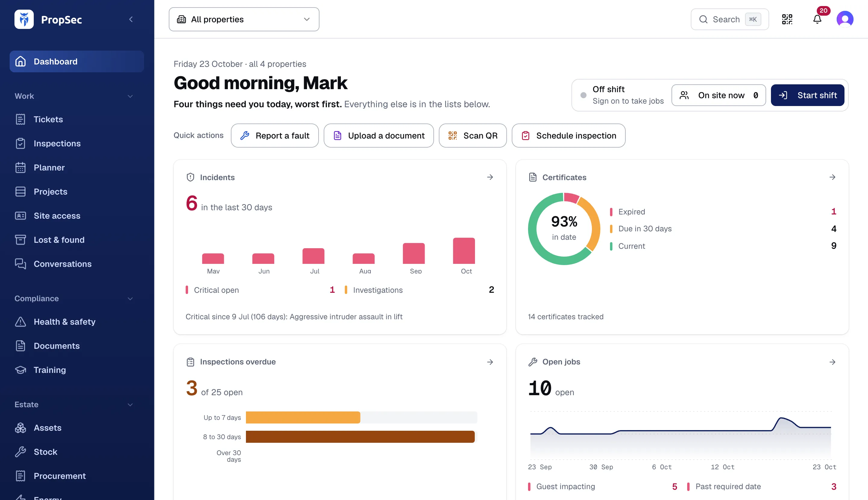Open the user profile avatar

click(x=845, y=19)
